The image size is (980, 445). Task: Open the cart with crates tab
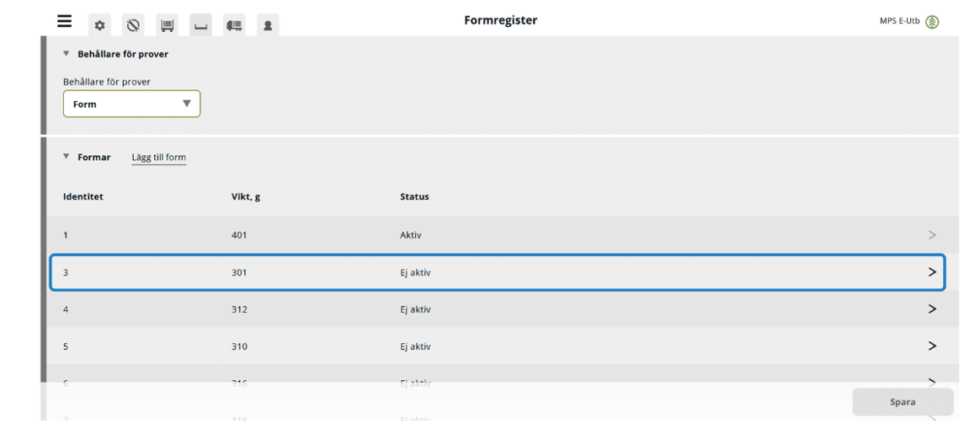[x=167, y=25]
